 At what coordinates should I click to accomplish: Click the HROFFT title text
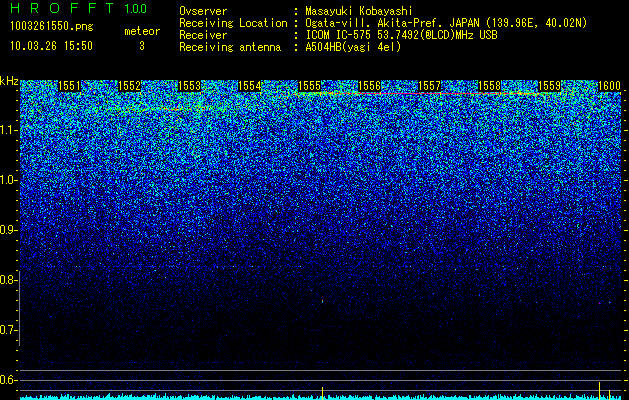62,8
